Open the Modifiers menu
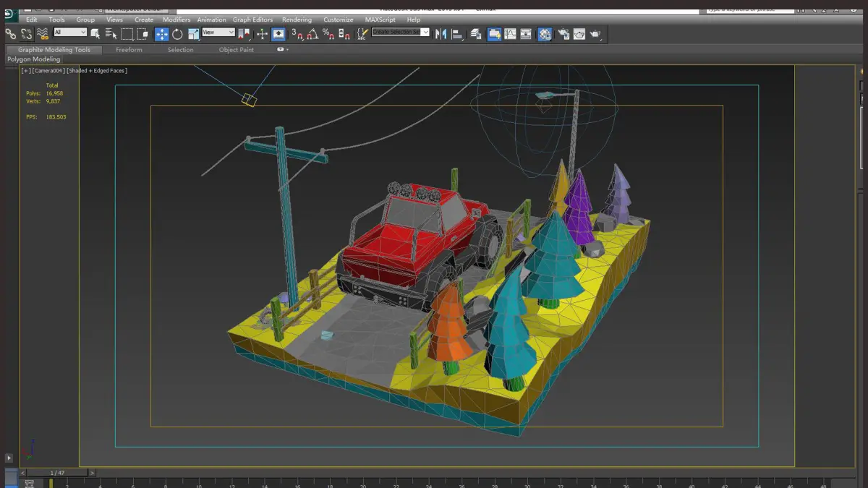 (176, 20)
